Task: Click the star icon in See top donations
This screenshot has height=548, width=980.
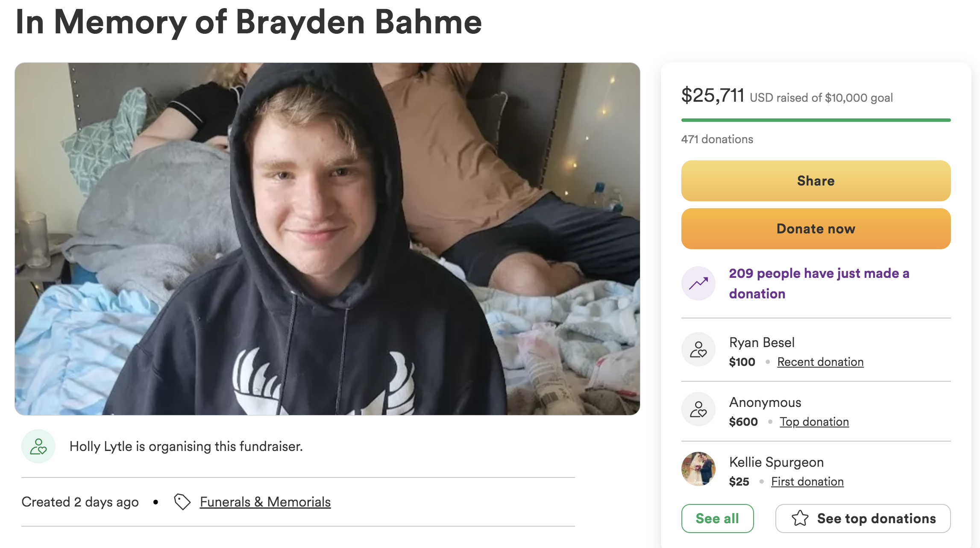Action: coord(800,519)
